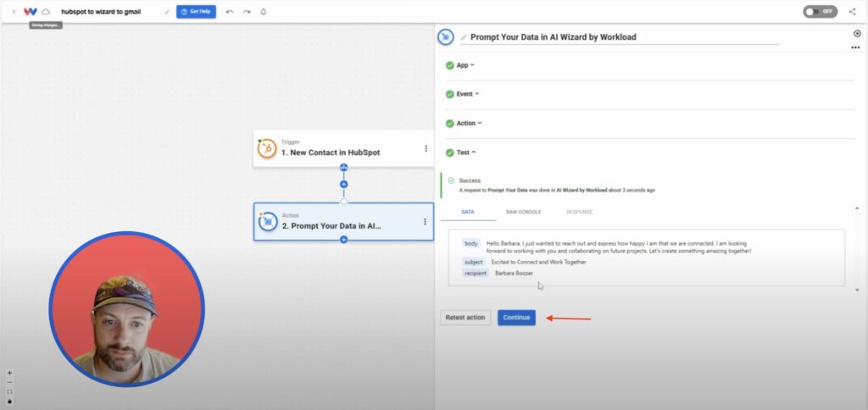Click the green check next to Event
Image resolution: width=868 pixels, height=410 pixels.
click(x=449, y=94)
